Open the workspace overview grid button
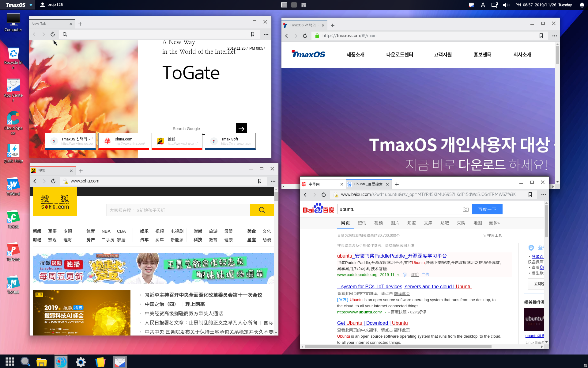This screenshot has height=368, width=588. (304, 5)
